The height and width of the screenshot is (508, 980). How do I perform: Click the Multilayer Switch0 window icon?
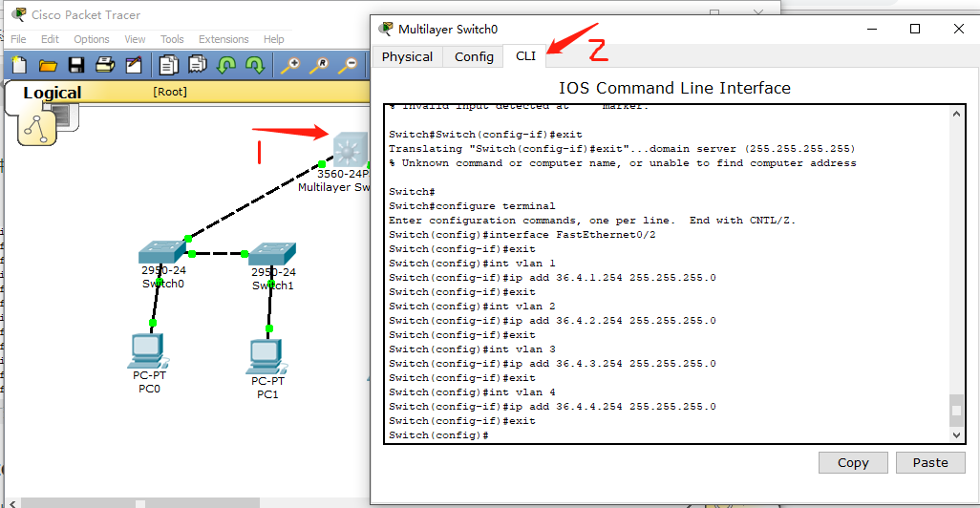tap(386, 29)
